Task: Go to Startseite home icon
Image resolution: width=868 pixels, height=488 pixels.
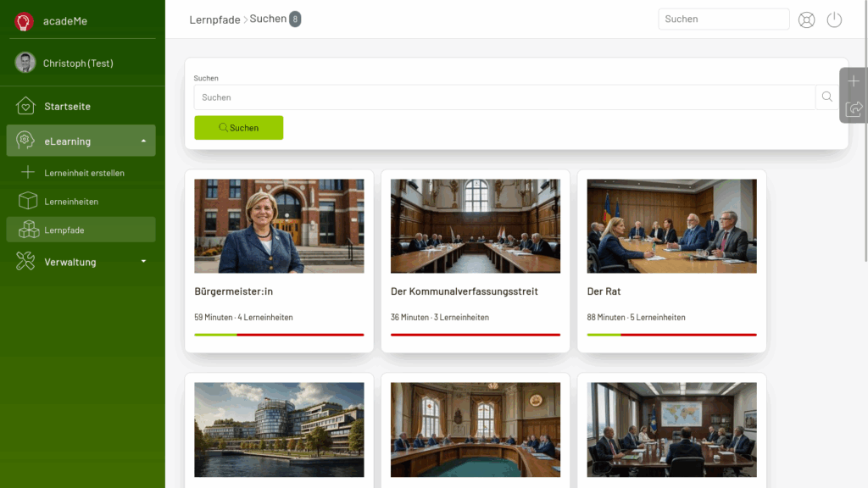Action: (x=25, y=106)
